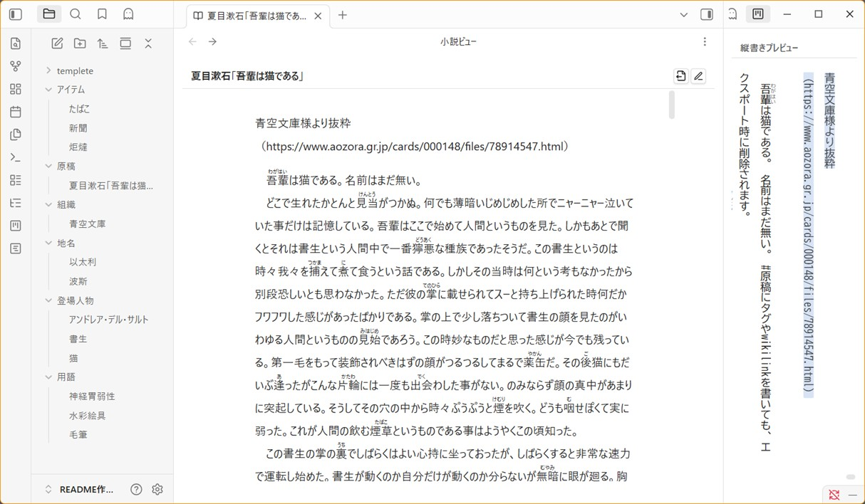Screen dimensions: 865x504
Task: Click the edit pencil button beside title
Action: (x=698, y=75)
